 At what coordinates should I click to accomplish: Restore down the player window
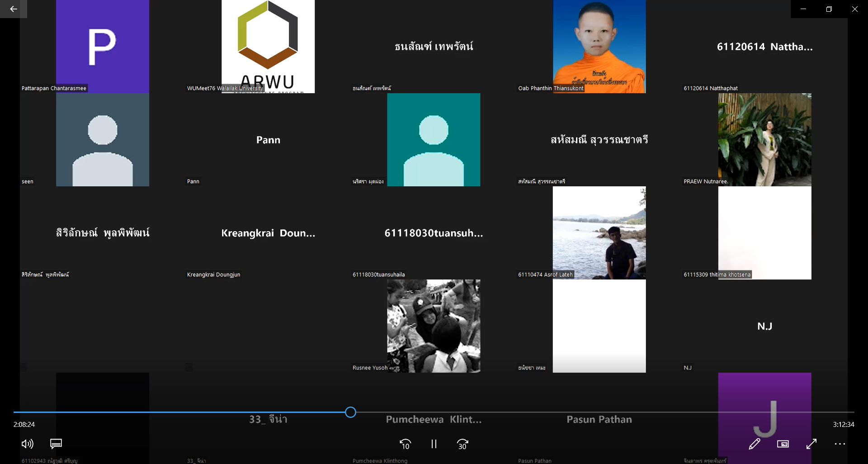[x=829, y=9]
